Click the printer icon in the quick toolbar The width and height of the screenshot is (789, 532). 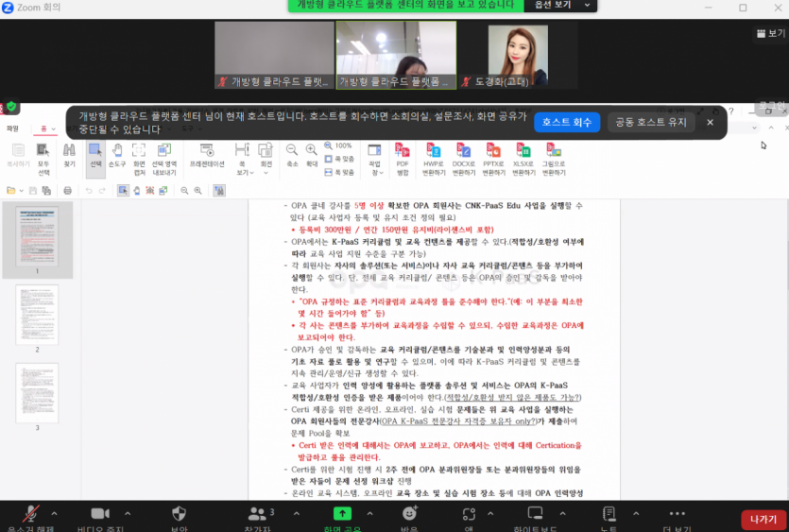tap(67, 190)
